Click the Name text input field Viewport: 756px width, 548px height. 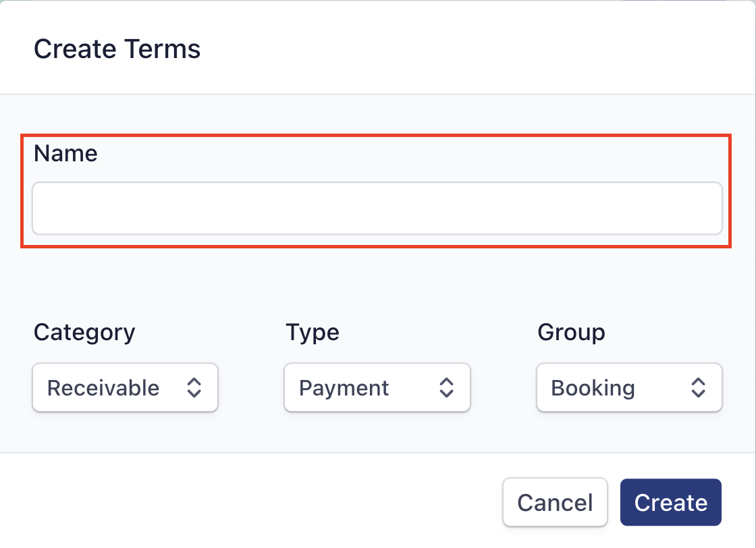pyautogui.click(x=377, y=208)
